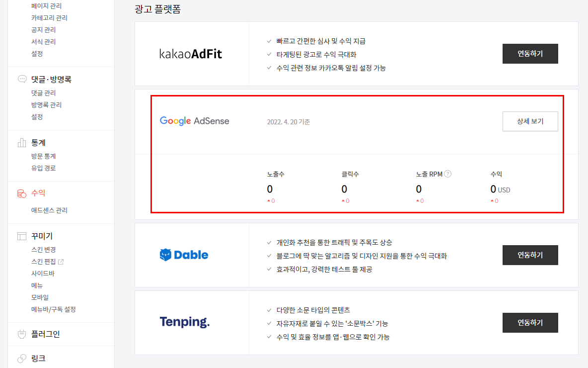588x368 pixels.
Task: Click the text 다양한 소문 타입의 콘텐츠
Action: pyautogui.click(x=313, y=310)
